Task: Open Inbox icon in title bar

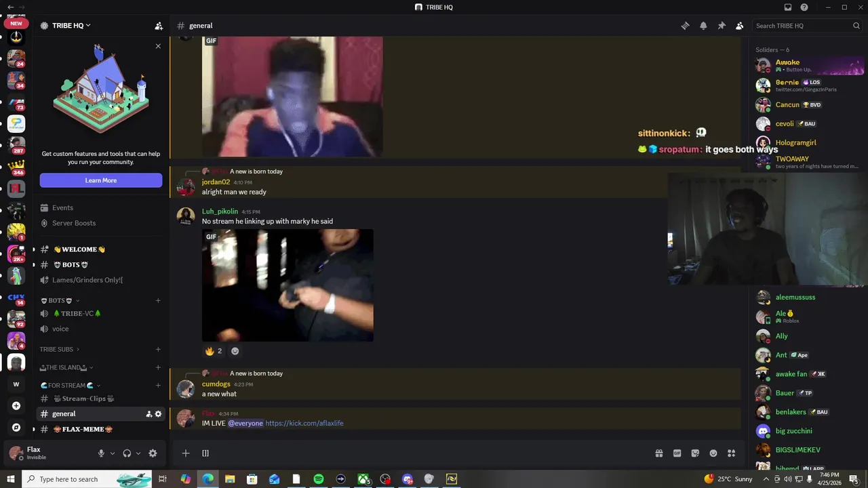Action: click(x=788, y=7)
